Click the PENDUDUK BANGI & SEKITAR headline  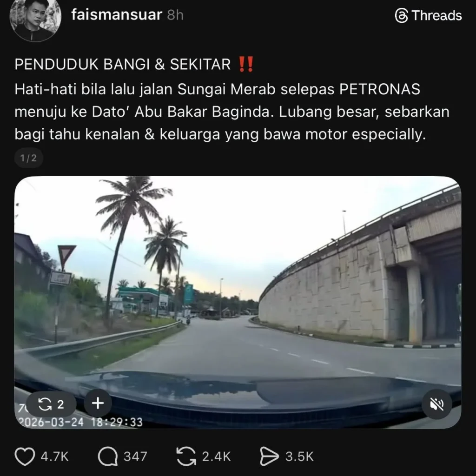coord(123,64)
